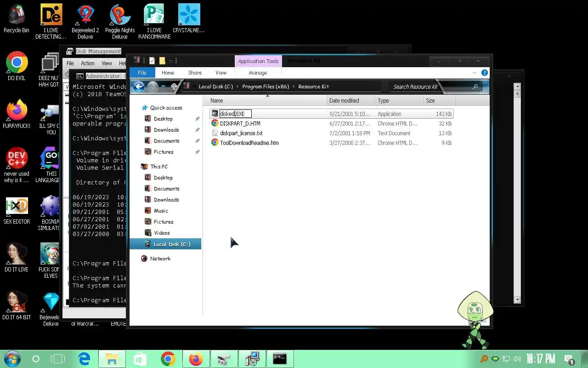Open the Recycle Bin desktop icon
Image resolution: width=588 pixels, height=368 pixels.
(16, 19)
